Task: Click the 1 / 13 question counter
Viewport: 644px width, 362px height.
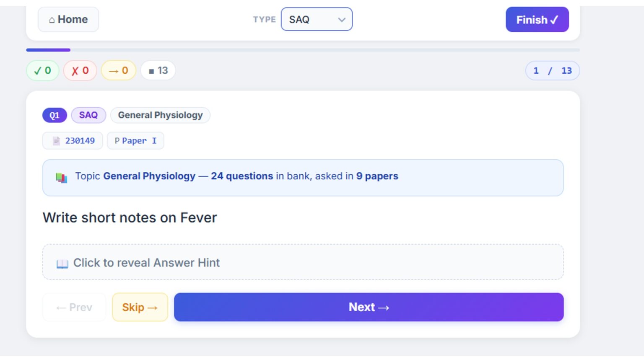Action: (553, 70)
